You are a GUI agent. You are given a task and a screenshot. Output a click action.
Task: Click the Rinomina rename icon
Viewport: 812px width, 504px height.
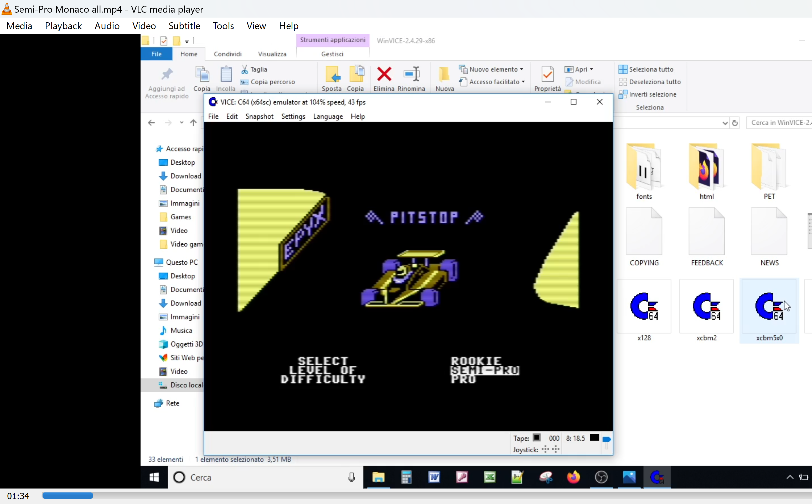(x=411, y=74)
